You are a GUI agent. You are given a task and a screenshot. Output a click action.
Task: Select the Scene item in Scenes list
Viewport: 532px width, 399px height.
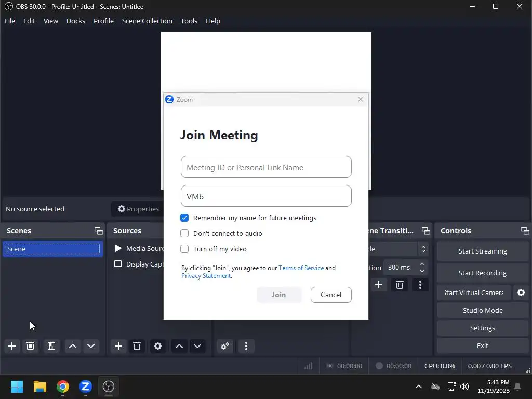click(x=52, y=249)
